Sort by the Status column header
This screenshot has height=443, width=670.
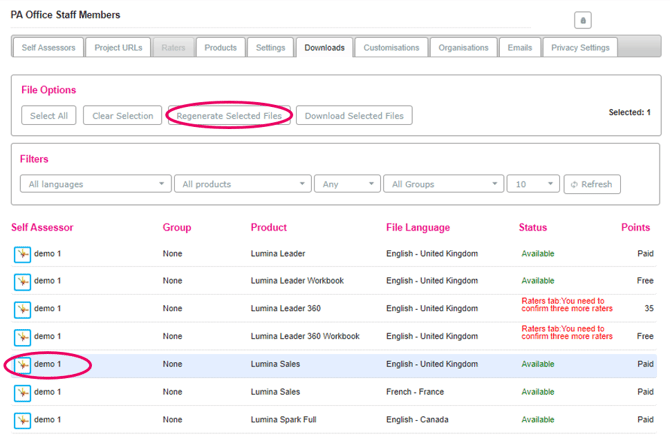(x=534, y=227)
